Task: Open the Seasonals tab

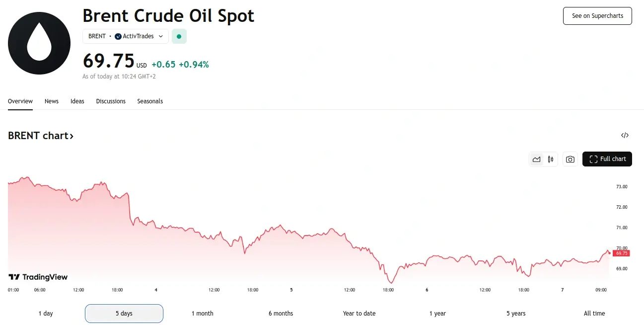Action: pyautogui.click(x=150, y=101)
